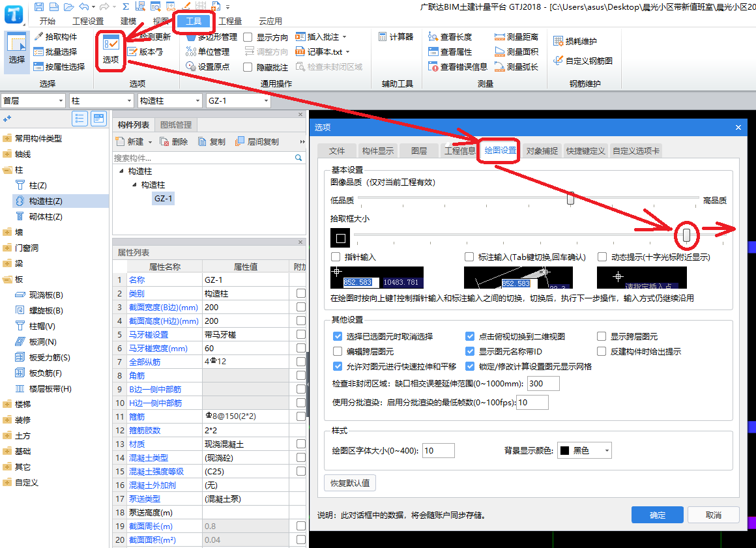Click the 图像品质 quality slider handle

point(570,198)
